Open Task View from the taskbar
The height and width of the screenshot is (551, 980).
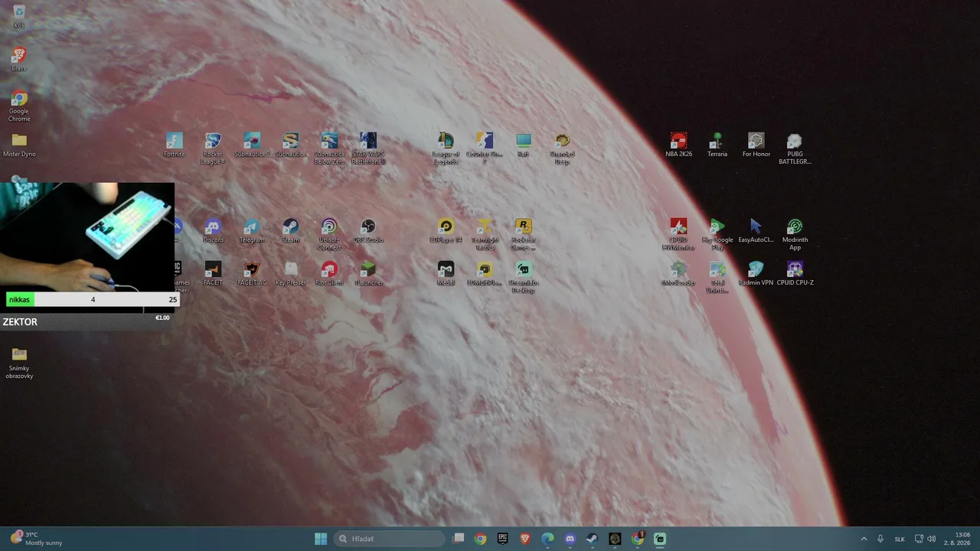tap(459, 539)
